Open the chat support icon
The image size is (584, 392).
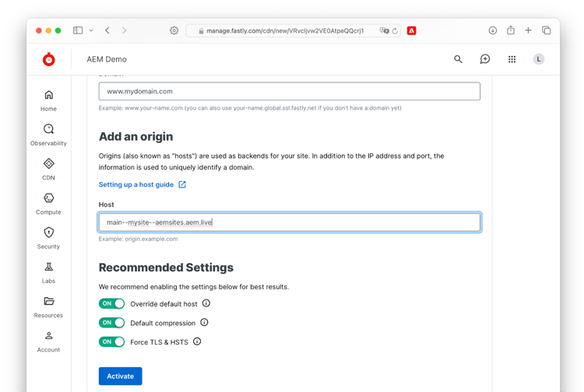pos(485,59)
